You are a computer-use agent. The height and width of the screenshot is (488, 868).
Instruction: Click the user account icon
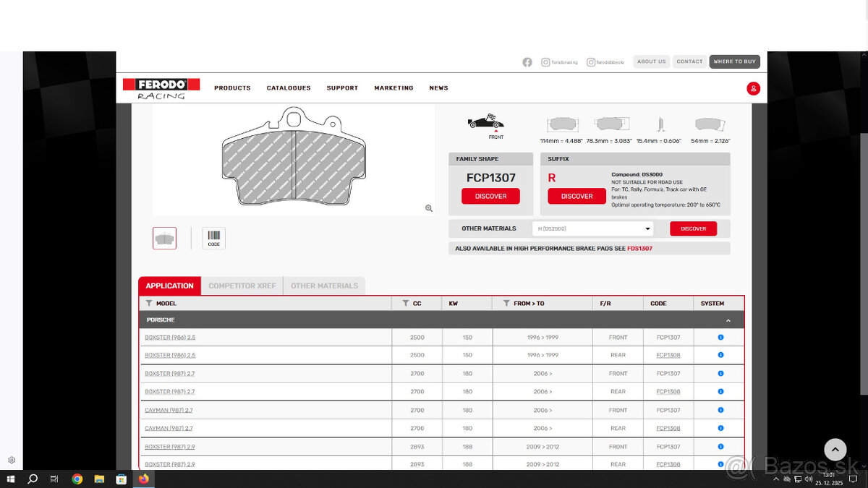(753, 88)
